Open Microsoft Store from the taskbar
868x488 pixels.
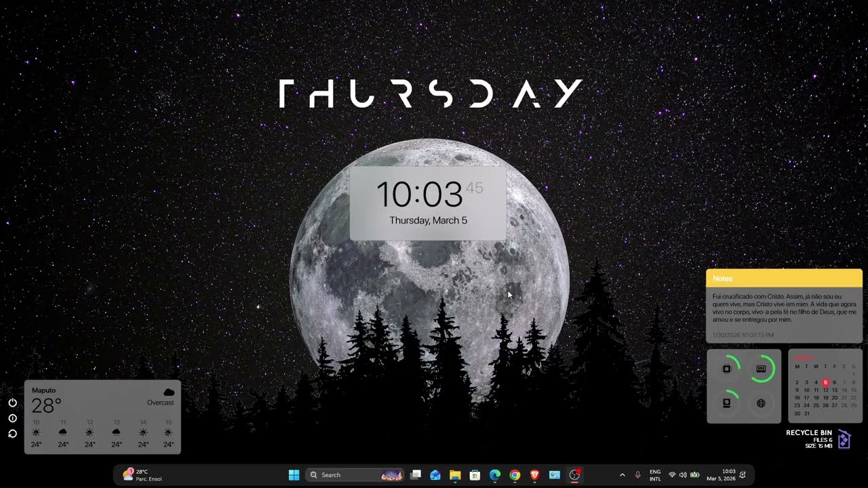(x=475, y=475)
